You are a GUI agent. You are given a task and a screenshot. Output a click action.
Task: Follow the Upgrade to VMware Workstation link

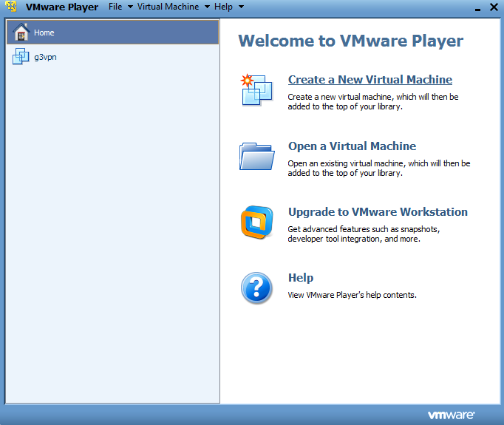click(377, 212)
